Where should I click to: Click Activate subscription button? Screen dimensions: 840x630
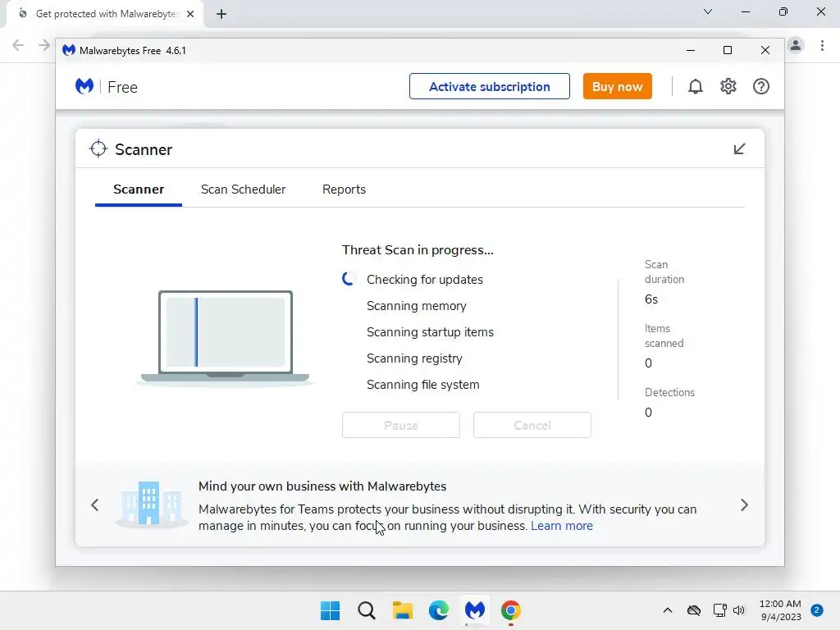(489, 86)
